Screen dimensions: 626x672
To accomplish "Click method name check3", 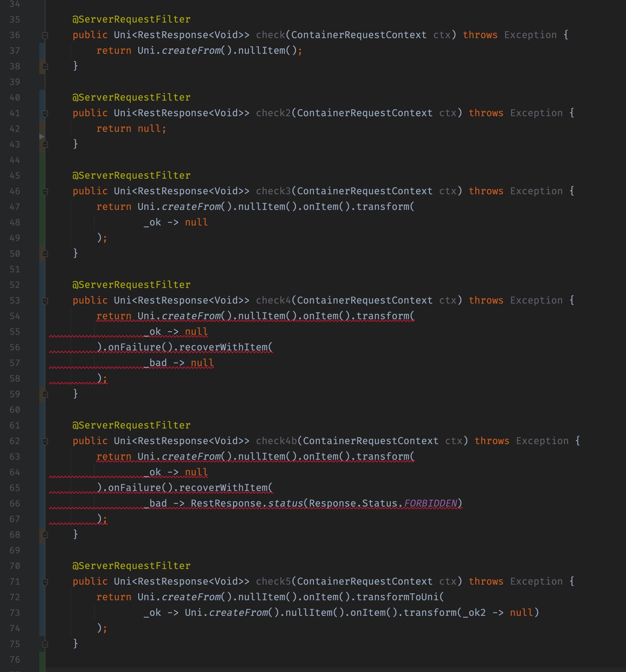I will (x=273, y=191).
